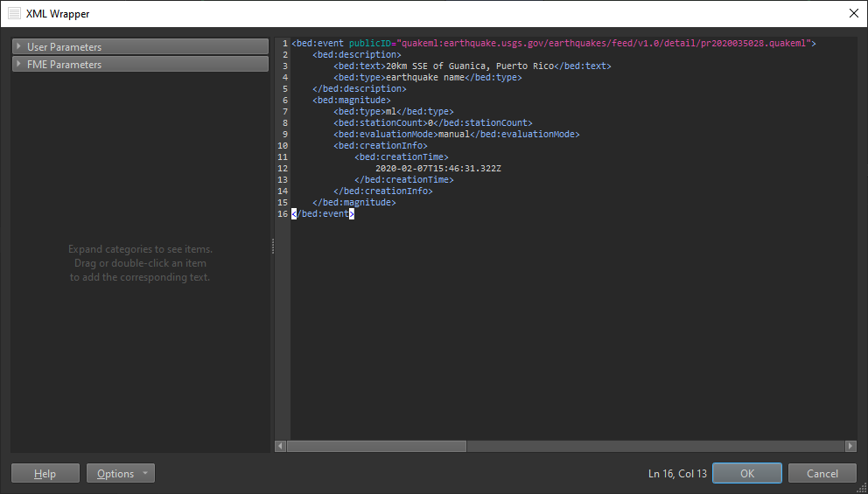Click the 'earthquake name' text on line 4
Screen dimensions: 868x494
point(425,78)
